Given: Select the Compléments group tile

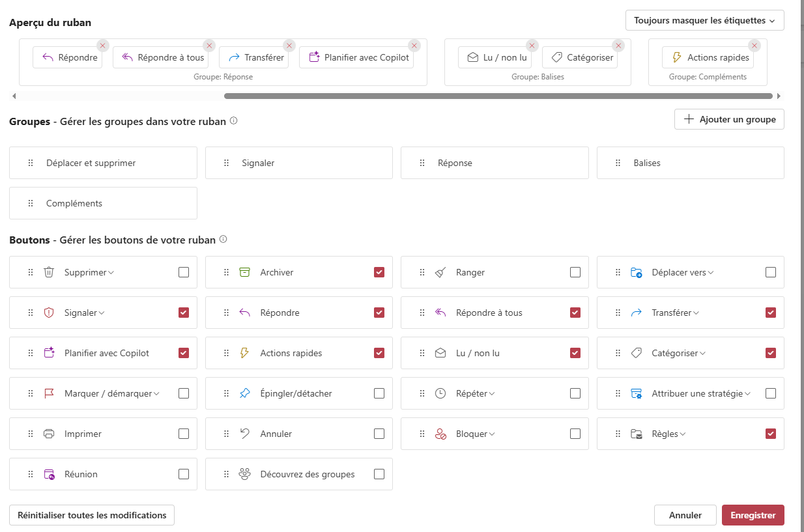Looking at the screenshot, I should point(103,203).
